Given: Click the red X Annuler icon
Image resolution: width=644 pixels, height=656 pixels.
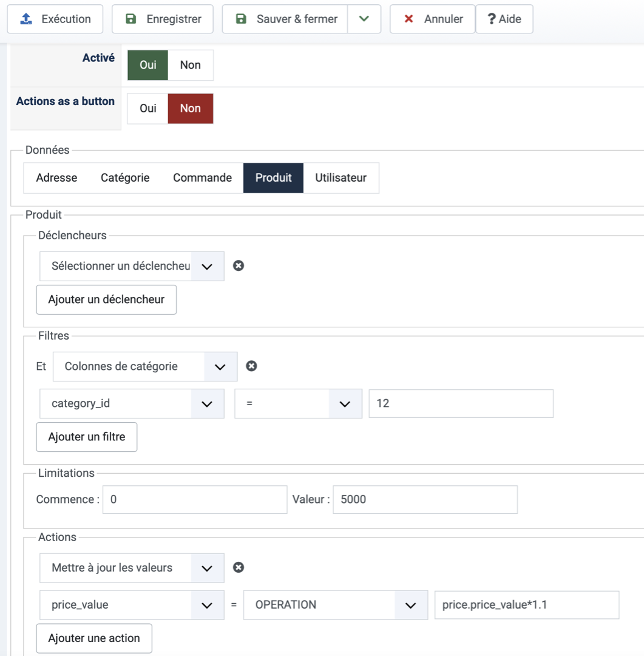Looking at the screenshot, I should tap(409, 19).
